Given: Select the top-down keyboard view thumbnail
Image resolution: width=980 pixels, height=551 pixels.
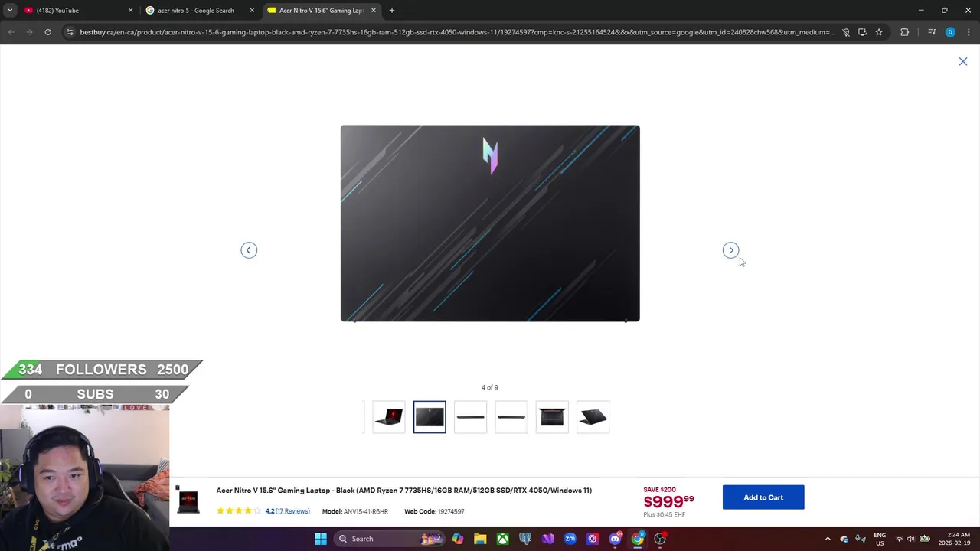Looking at the screenshot, I should pyautogui.click(x=552, y=417).
